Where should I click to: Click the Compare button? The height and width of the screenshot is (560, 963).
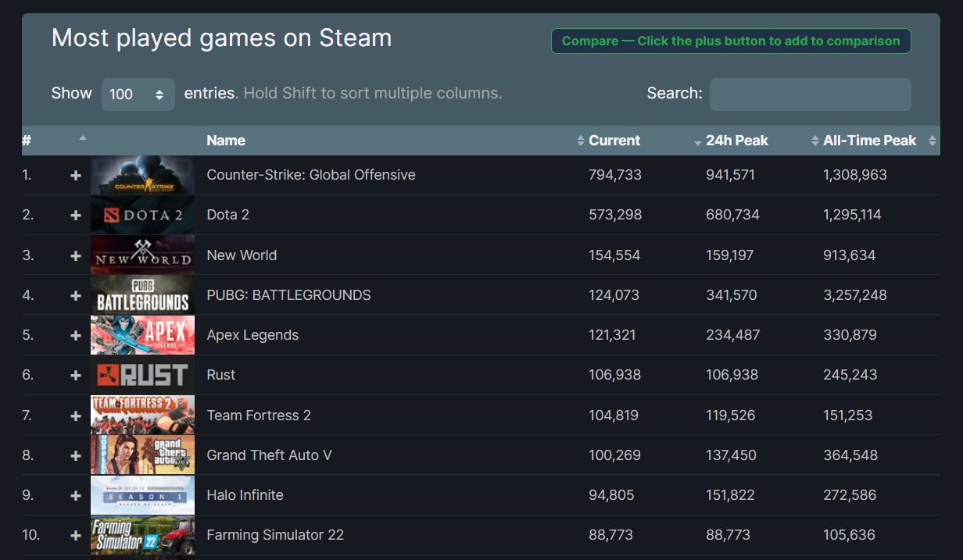click(731, 41)
